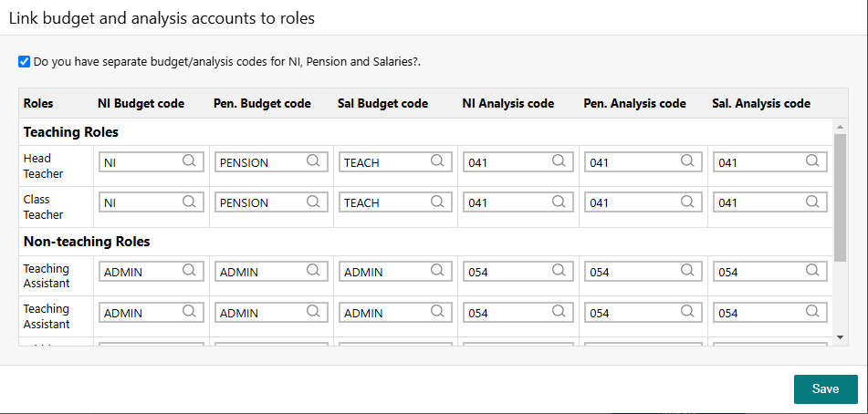Image resolution: width=868 pixels, height=414 pixels.
Task: Click the 'Sal Budget code' column header
Action: (382, 103)
